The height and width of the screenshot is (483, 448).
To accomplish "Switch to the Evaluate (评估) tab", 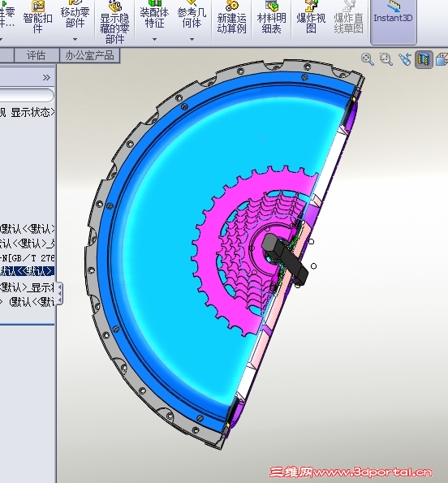I will [x=37, y=55].
